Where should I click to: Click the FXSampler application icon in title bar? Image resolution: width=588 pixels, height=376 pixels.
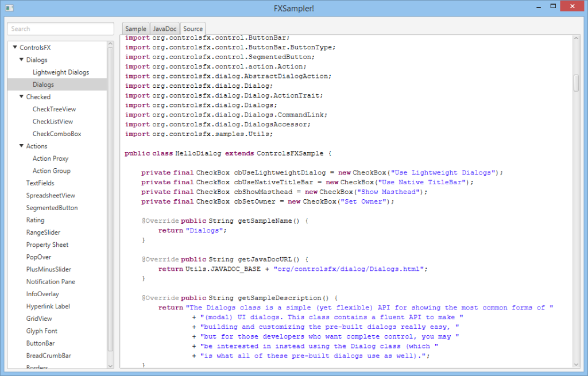(9, 7)
